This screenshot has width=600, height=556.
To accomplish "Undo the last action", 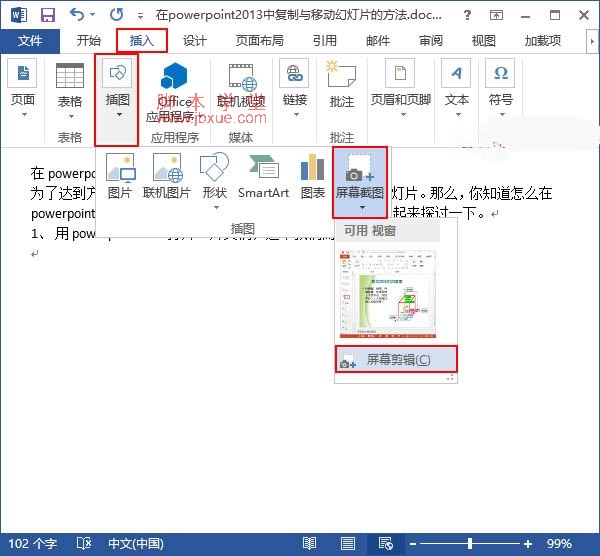I will (x=77, y=15).
